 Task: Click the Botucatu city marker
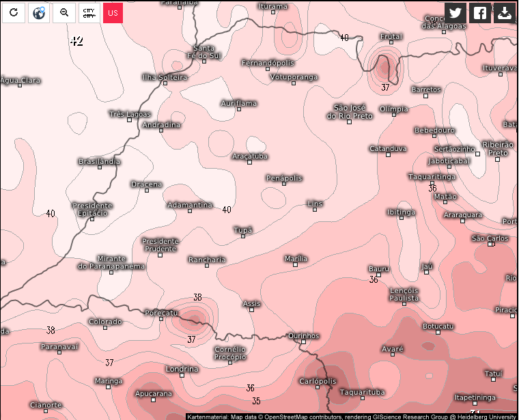point(438,333)
